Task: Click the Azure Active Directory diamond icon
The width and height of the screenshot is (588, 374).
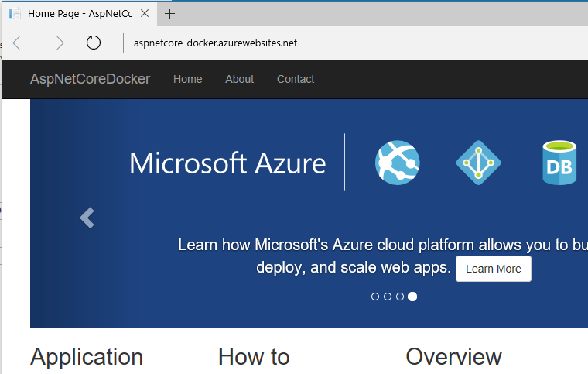Action: pos(478,163)
